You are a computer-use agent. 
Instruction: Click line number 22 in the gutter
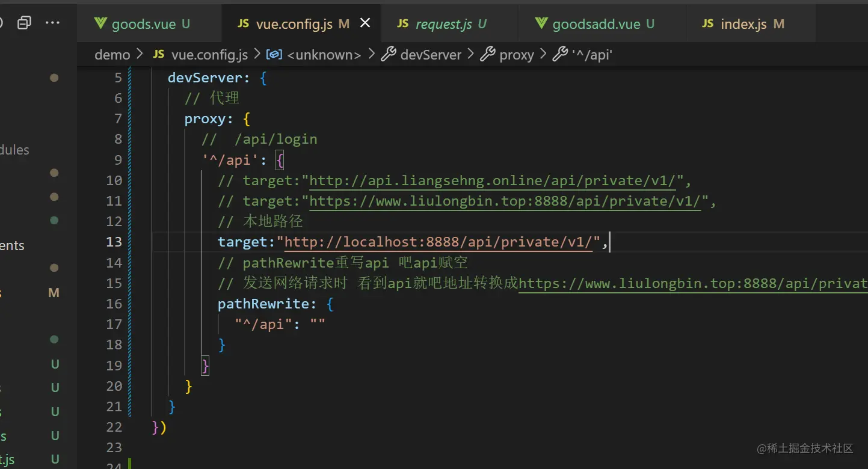[114, 427]
